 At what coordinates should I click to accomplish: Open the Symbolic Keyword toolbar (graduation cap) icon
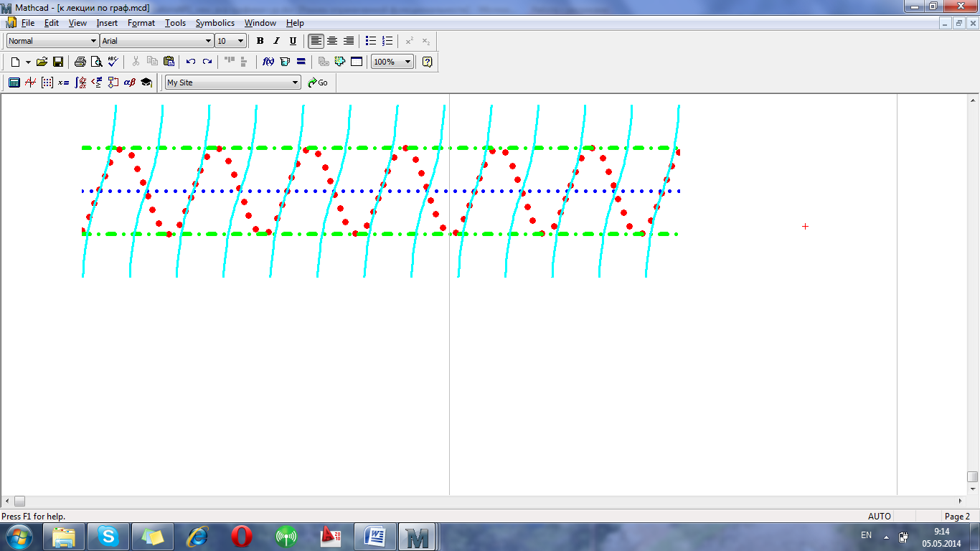(146, 83)
